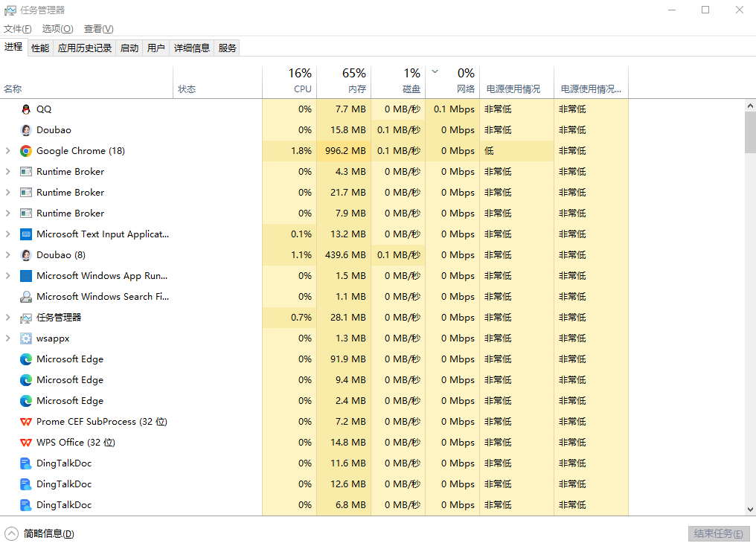
Task: Click the Runtime Broker icon with 7.9 MB
Action: coord(26,213)
